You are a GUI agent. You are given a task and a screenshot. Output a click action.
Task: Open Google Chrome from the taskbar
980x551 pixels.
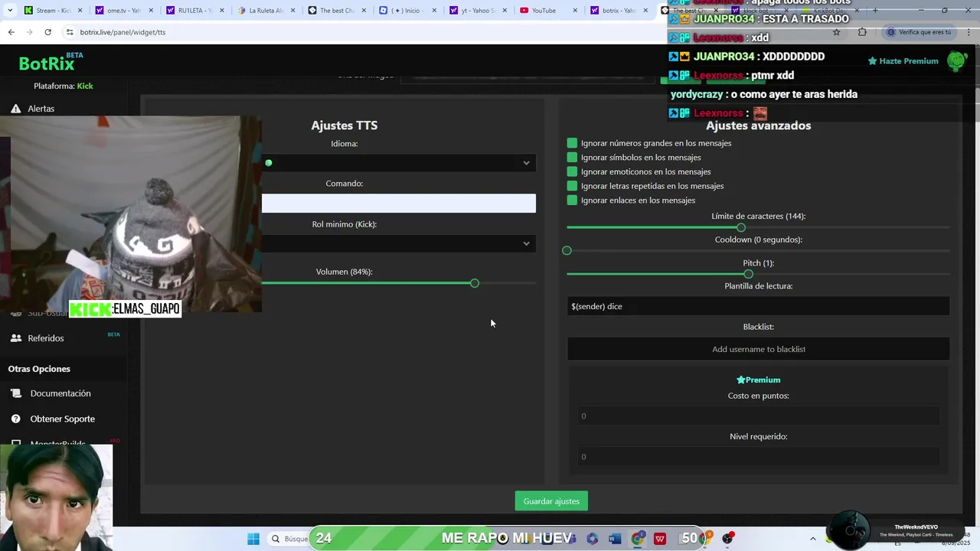pyautogui.click(x=637, y=539)
